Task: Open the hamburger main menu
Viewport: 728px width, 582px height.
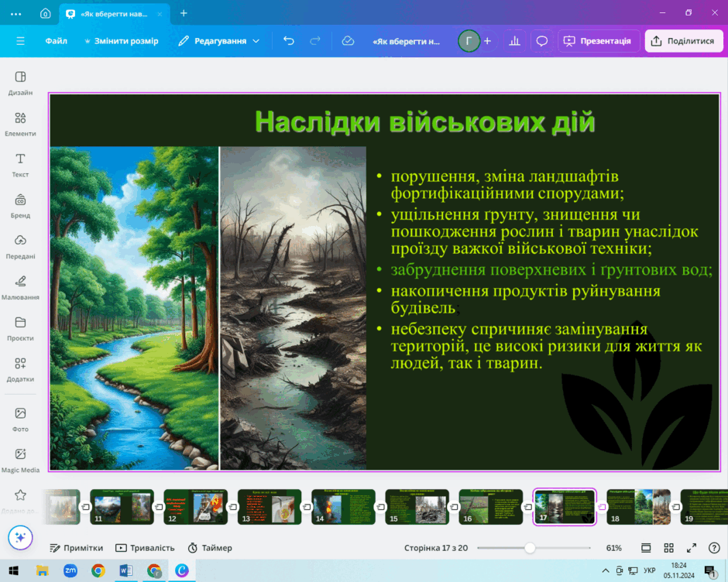Action: [x=20, y=41]
